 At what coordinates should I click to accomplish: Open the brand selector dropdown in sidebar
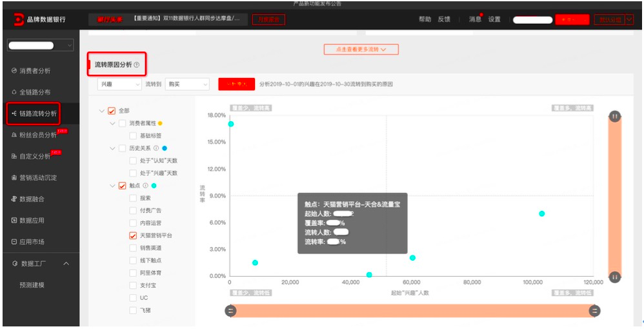coord(40,46)
